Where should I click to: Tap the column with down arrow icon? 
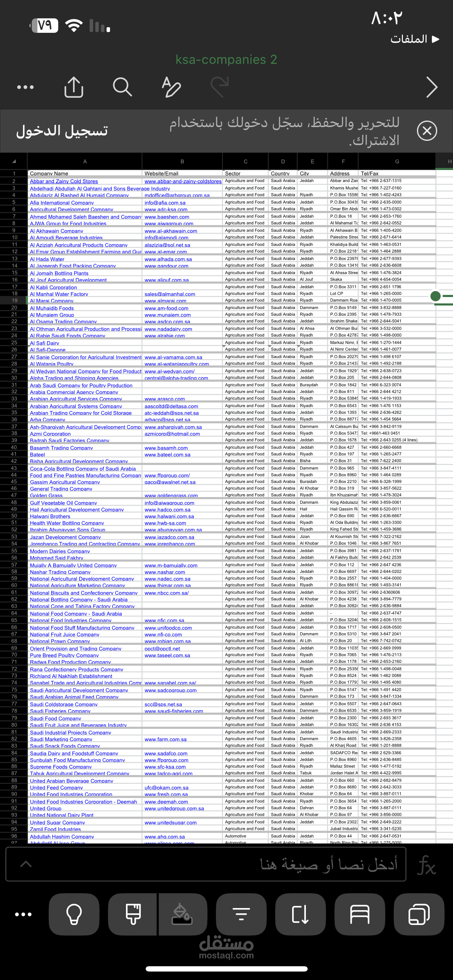point(301,914)
